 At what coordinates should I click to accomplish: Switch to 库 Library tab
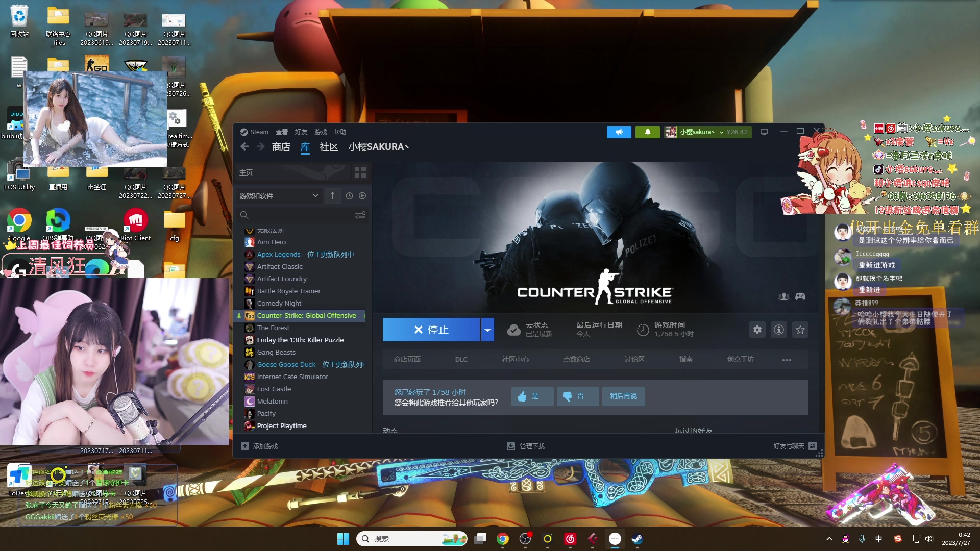tap(305, 147)
